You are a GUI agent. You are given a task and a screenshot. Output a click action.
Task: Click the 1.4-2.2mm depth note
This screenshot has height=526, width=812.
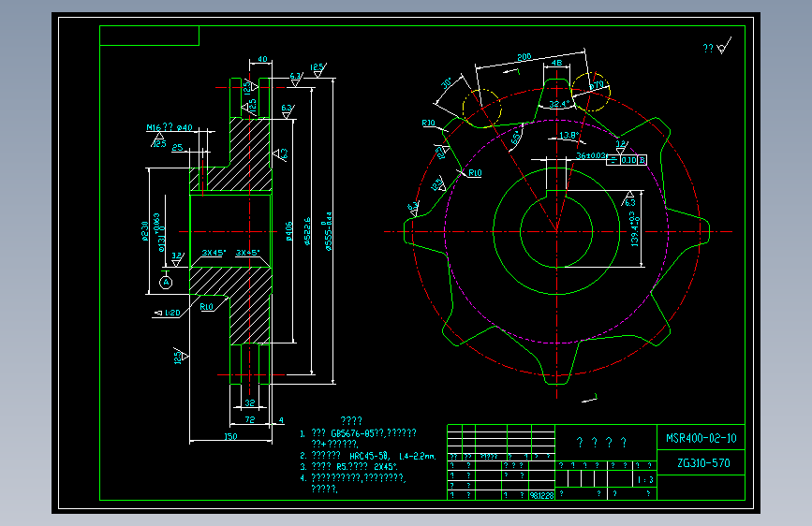click(418, 456)
